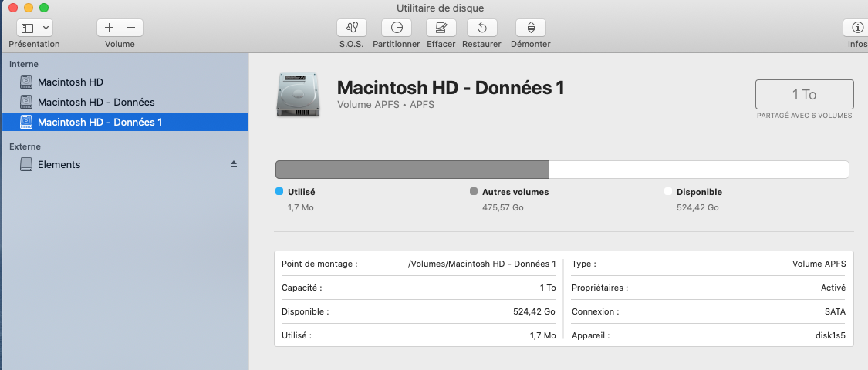Eject the Elements external drive
The image size is (868, 370).
click(x=234, y=164)
